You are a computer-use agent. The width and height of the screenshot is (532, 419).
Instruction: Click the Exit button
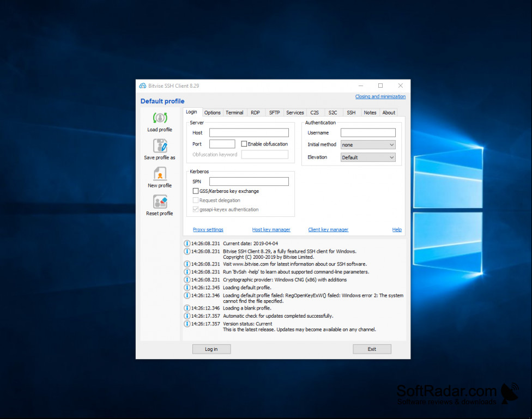(x=372, y=349)
